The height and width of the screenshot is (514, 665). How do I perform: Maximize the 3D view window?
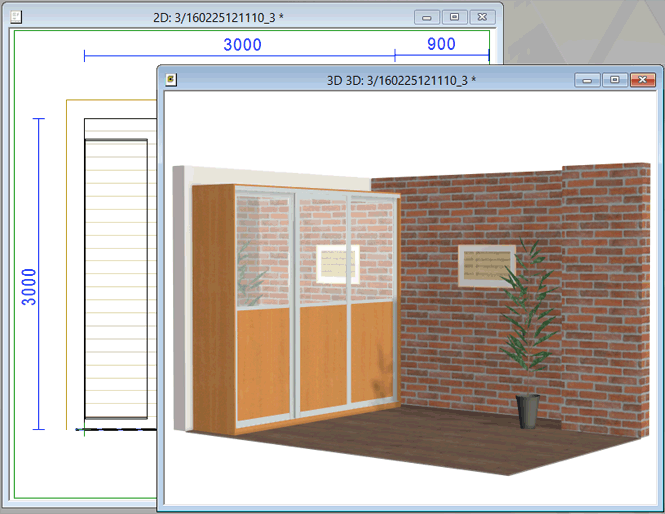tap(614, 80)
